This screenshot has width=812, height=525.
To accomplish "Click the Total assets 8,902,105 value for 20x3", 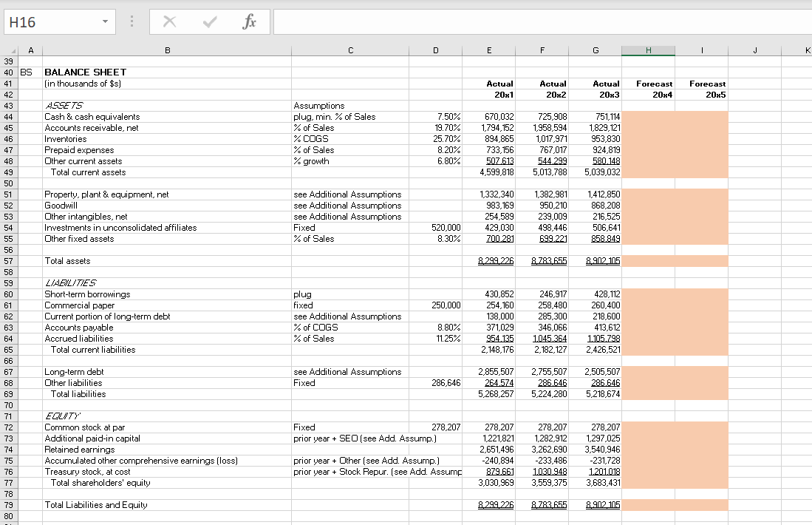I will (601, 261).
